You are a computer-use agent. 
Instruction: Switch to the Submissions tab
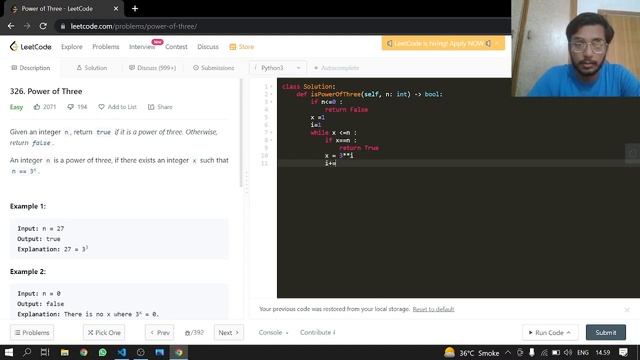click(x=214, y=68)
